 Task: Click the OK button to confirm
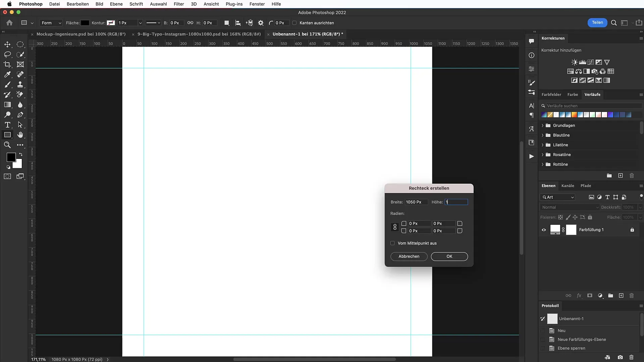click(449, 256)
